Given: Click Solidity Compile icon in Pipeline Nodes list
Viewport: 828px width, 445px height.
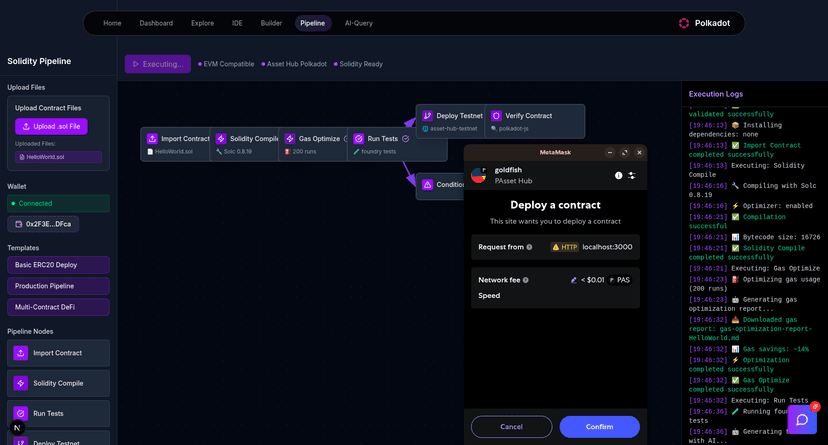Looking at the screenshot, I should click(21, 383).
